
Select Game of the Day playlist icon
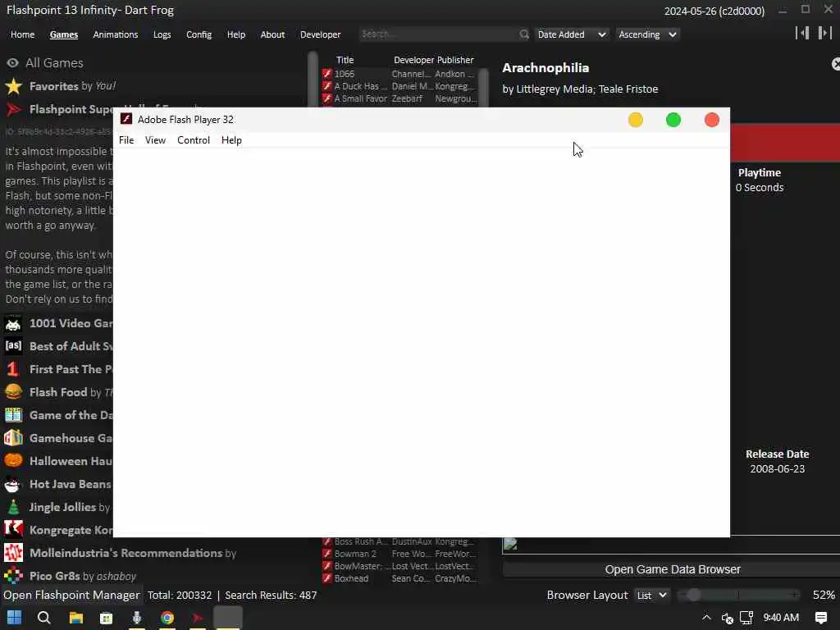[x=13, y=415]
